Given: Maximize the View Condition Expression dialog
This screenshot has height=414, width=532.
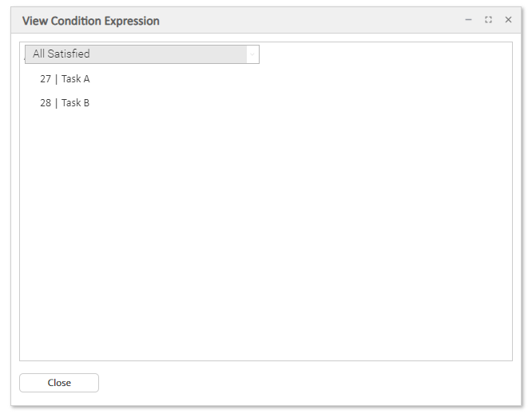Looking at the screenshot, I should coord(488,20).
